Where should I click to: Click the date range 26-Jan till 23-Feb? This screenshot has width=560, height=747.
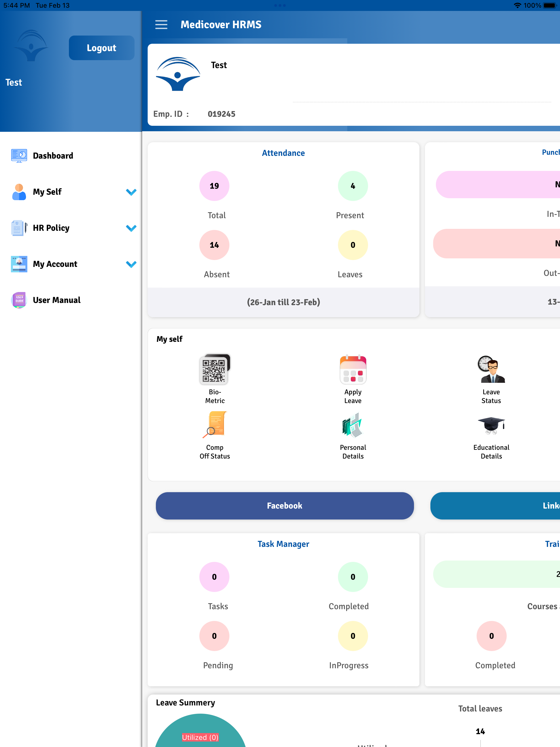pyautogui.click(x=283, y=302)
